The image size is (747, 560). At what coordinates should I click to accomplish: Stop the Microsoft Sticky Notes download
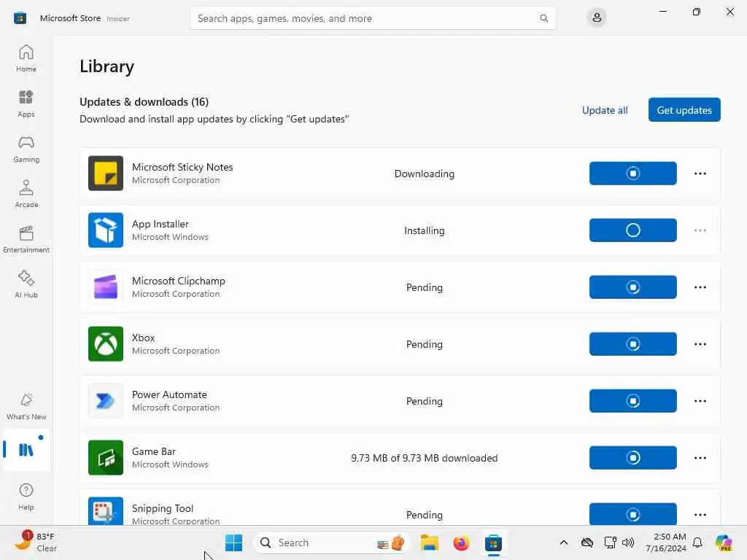[x=632, y=174]
